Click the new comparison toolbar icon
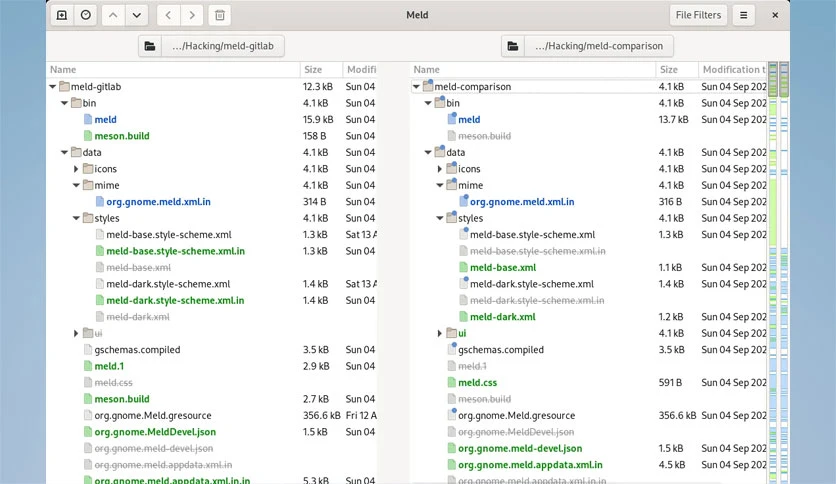This screenshot has height=484, width=836. pyautogui.click(x=62, y=15)
